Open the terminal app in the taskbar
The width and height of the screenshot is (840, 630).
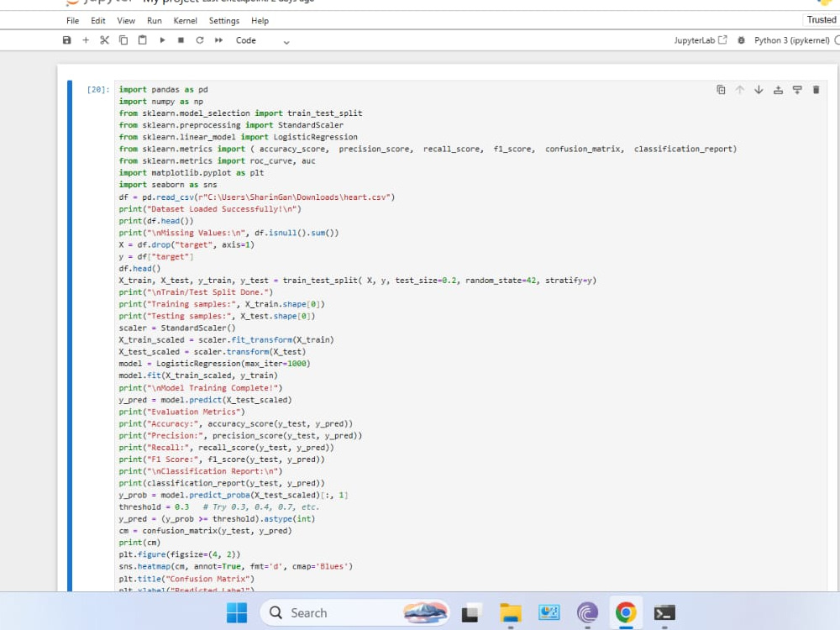pyautogui.click(x=664, y=613)
